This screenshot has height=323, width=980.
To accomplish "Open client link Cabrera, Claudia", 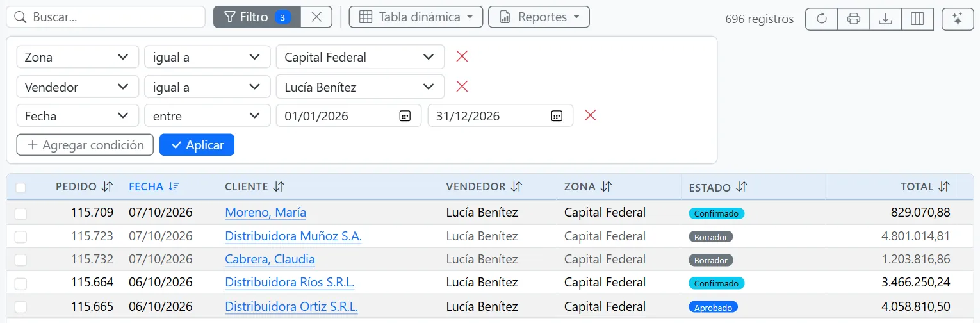I will point(270,259).
